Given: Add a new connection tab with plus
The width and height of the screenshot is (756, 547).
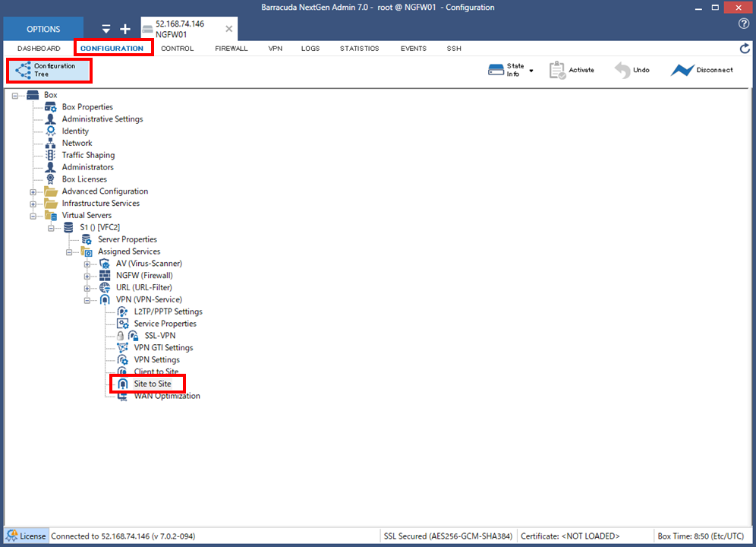Looking at the screenshot, I should (125, 29).
